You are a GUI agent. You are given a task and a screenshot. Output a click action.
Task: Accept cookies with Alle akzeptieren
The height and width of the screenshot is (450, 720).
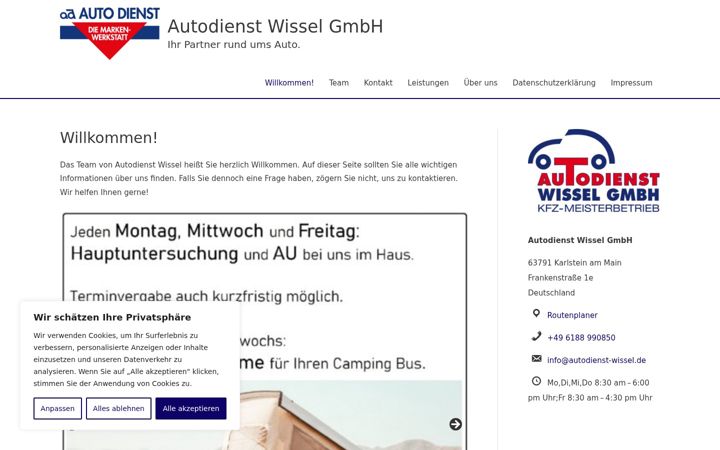pos(191,409)
